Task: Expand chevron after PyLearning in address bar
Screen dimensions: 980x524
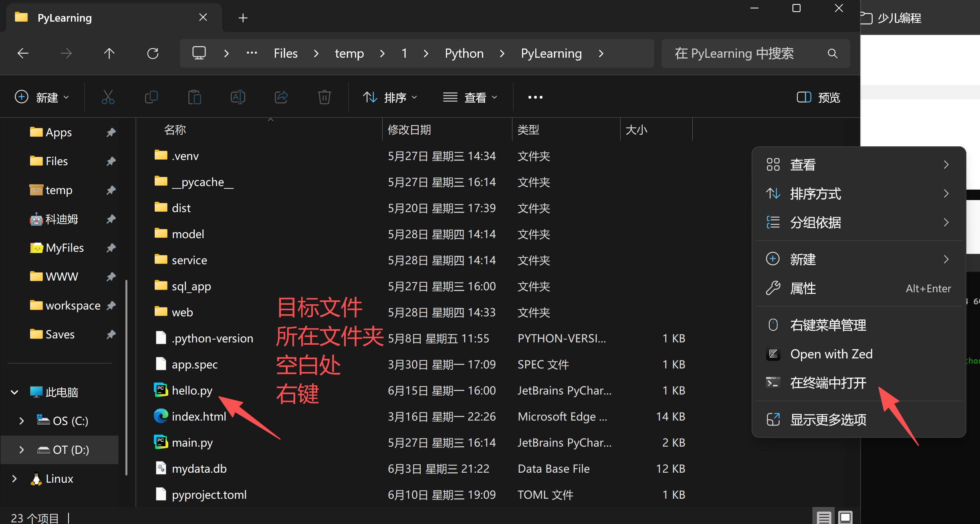Action: pyautogui.click(x=601, y=53)
